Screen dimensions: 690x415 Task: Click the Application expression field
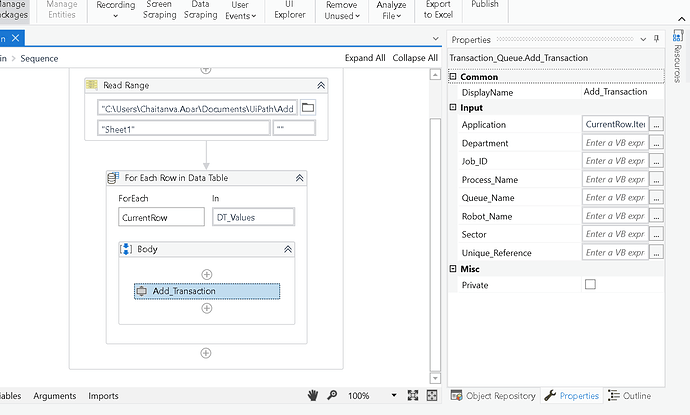615,124
